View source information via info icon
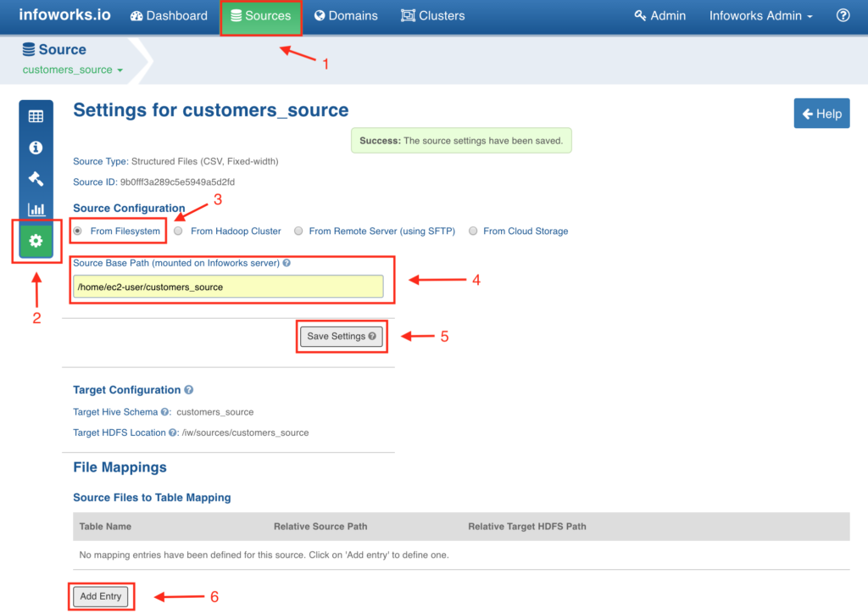Viewport: 868px width, 614px height. coord(36,147)
